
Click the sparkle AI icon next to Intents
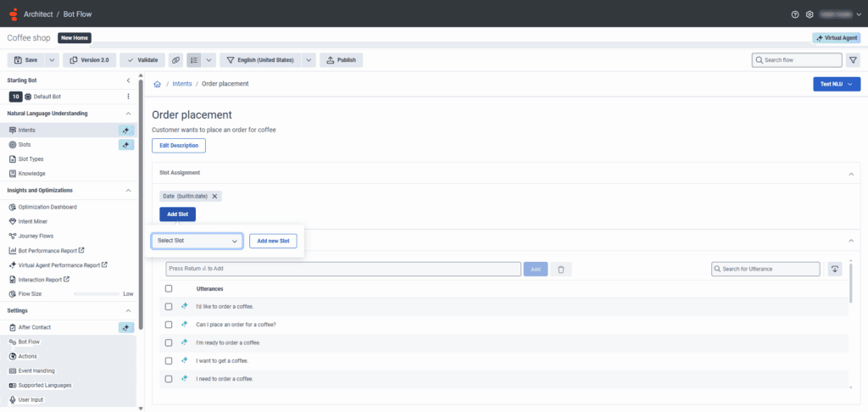(126, 131)
